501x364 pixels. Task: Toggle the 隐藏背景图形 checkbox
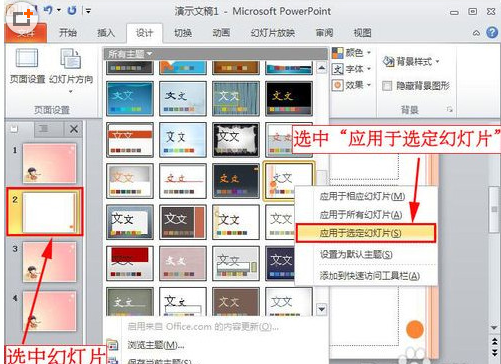[x=387, y=86]
